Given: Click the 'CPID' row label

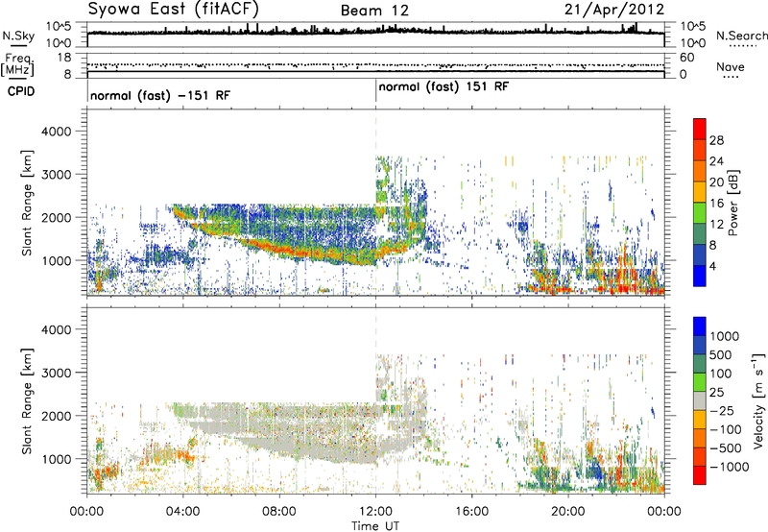Looking at the screenshot, I should tap(21, 91).
